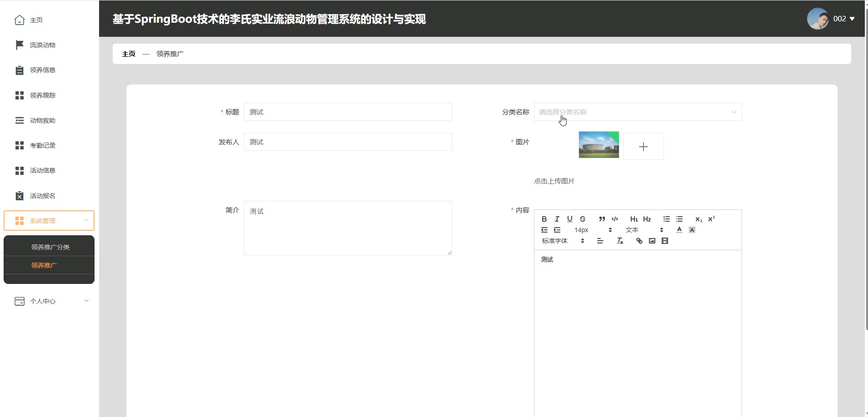
Task: Insert image using editor image icon
Action: pyautogui.click(x=652, y=241)
